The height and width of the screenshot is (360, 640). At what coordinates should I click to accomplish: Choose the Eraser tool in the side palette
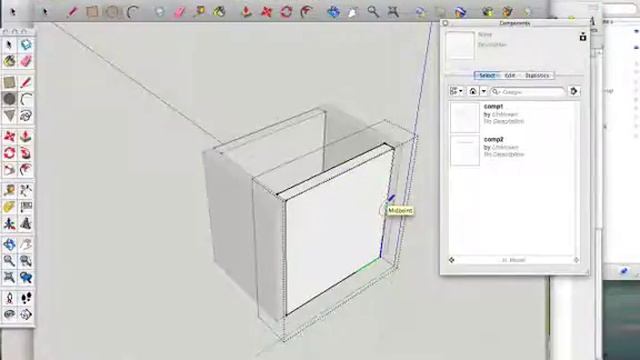click(26, 61)
